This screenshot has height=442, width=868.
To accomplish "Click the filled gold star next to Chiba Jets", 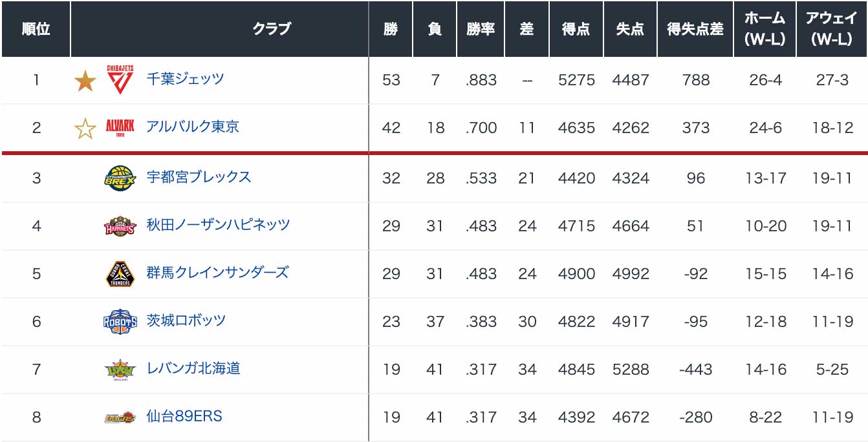I will click(x=85, y=81).
